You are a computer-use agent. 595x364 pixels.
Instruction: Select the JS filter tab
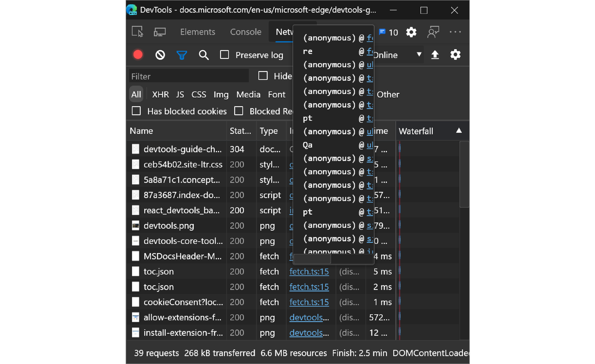point(179,94)
